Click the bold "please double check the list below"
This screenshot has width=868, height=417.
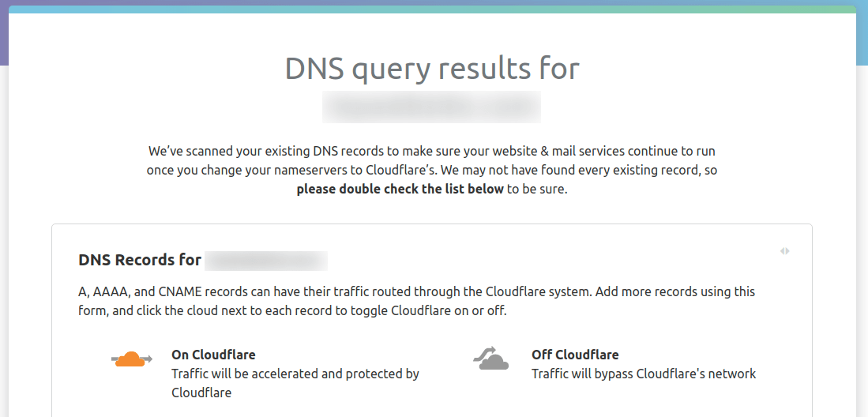400,189
